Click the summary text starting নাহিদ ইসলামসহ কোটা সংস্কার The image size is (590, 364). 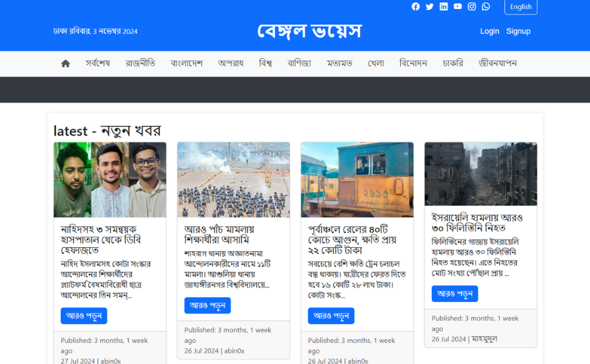[105, 280]
